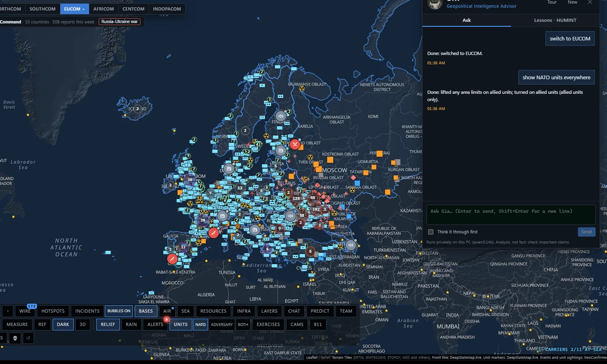Close the advisor chat panel
Image resolution: width=607 pixels, height=364 pixels.
[590, 2]
